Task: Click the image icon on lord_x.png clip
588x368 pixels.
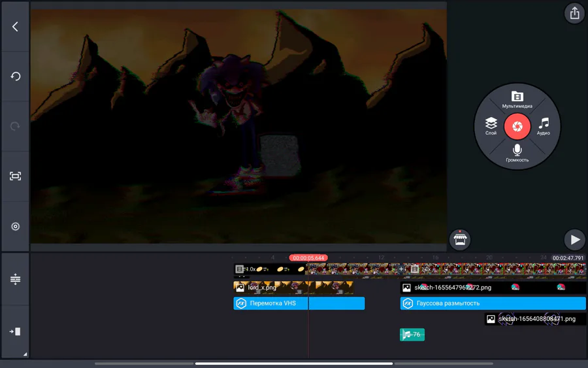Action: [240, 288]
